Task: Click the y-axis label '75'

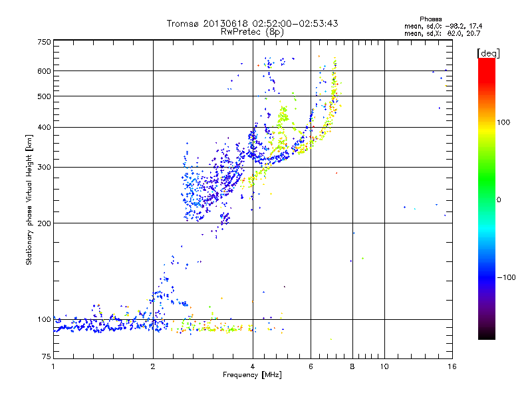Action: (x=47, y=356)
